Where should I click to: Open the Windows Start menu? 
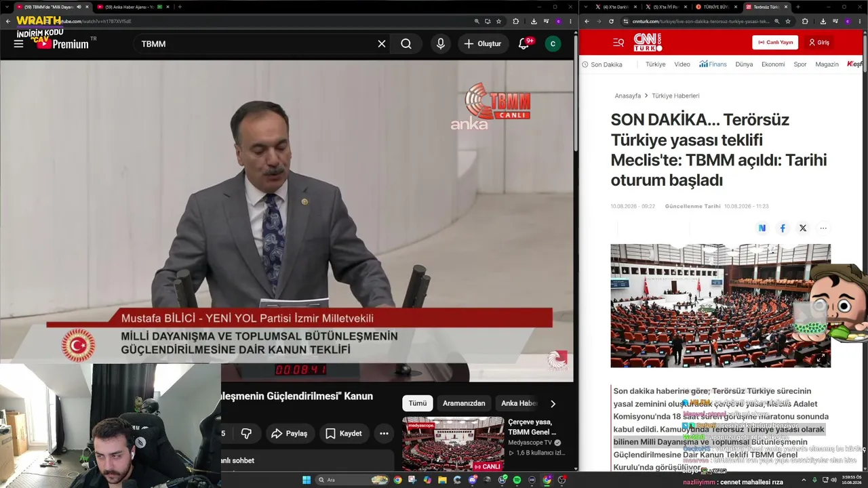(x=307, y=480)
